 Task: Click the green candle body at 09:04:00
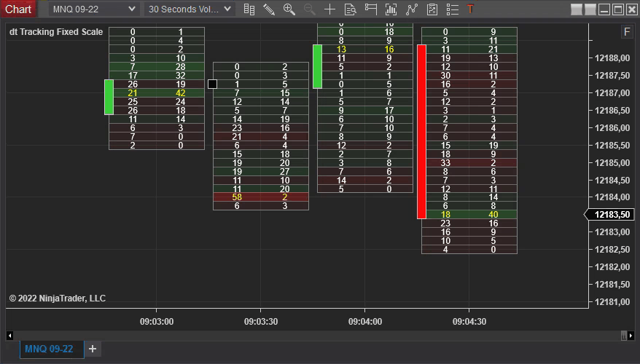(318, 66)
